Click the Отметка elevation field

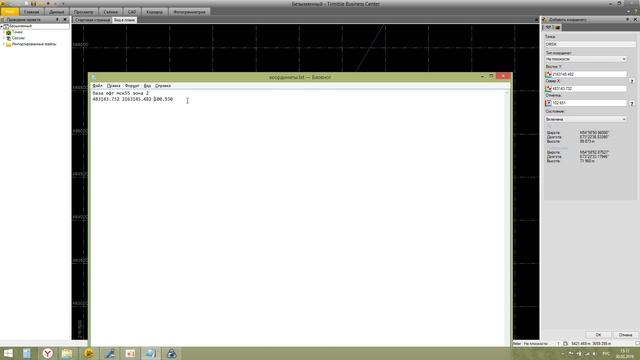coord(589,103)
